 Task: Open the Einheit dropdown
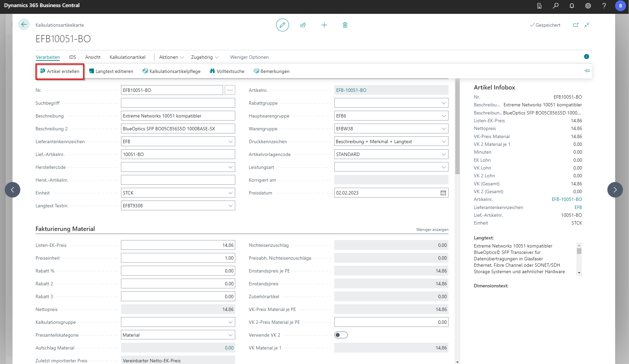click(x=230, y=193)
